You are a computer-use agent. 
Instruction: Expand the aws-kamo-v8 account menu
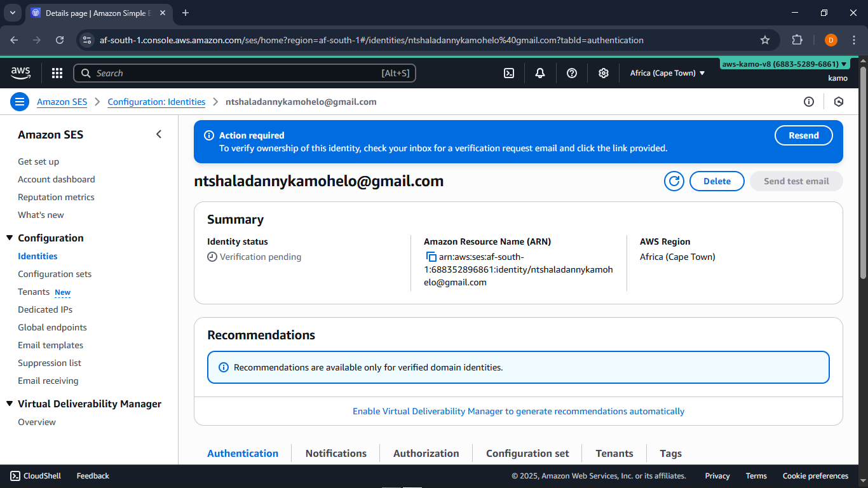point(784,64)
